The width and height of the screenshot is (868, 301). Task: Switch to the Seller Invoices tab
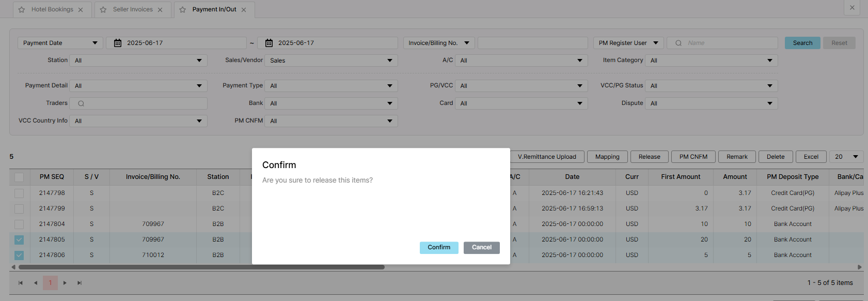(x=133, y=9)
